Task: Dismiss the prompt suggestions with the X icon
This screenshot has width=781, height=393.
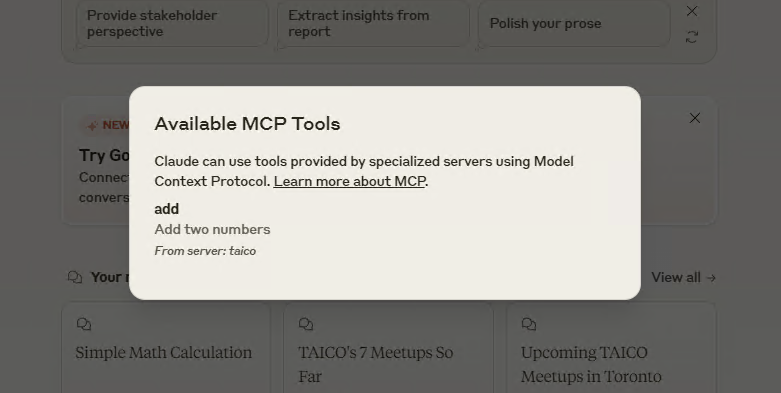Action: click(x=692, y=11)
